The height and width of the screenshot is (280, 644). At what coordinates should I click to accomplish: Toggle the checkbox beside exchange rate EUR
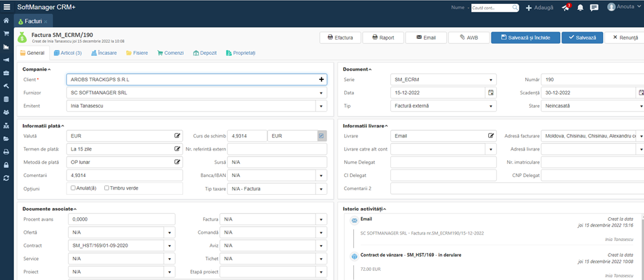point(322,135)
